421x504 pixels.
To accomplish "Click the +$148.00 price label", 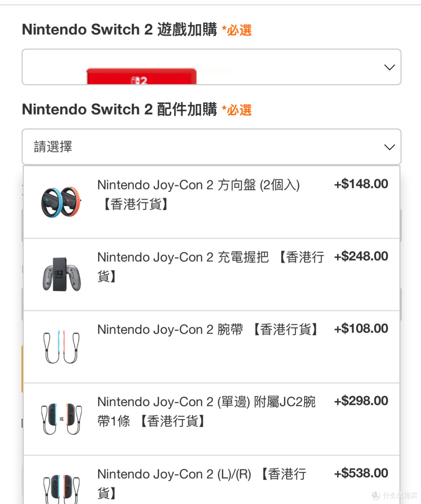I will coord(361,184).
